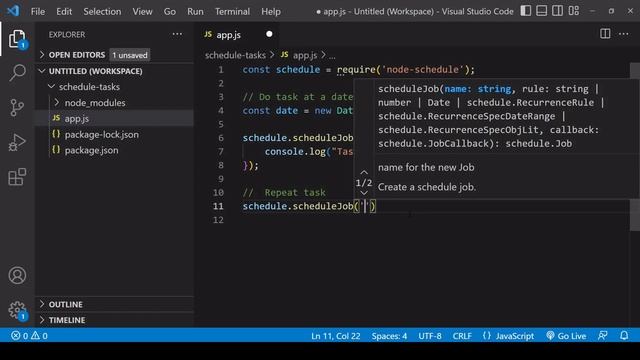
Task: Toggle secondary side bar layout icon
Action: point(558,11)
